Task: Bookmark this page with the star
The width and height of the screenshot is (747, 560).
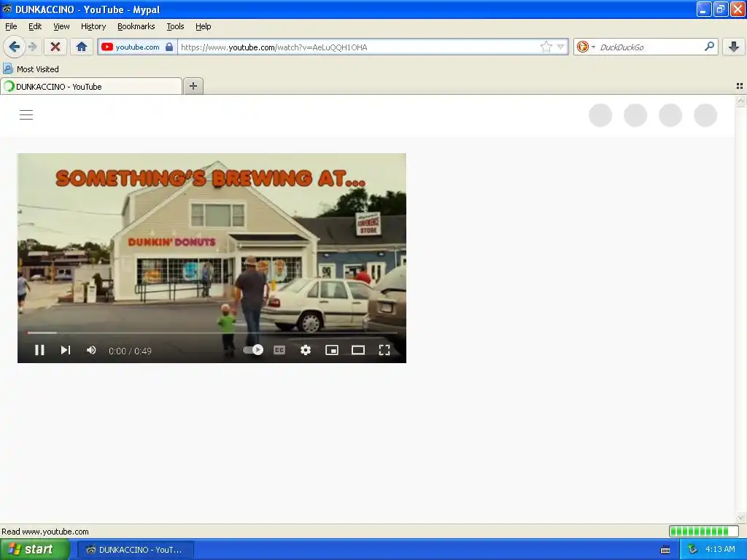Action: (546, 47)
